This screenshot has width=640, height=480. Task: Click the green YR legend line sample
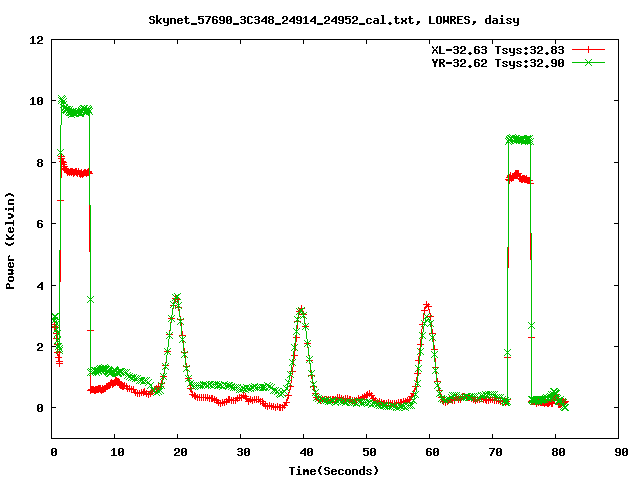pos(588,62)
